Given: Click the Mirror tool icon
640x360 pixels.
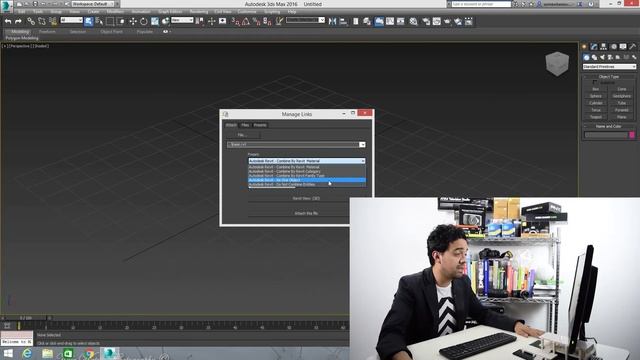Looking at the screenshot, I should click(x=333, y=21).
